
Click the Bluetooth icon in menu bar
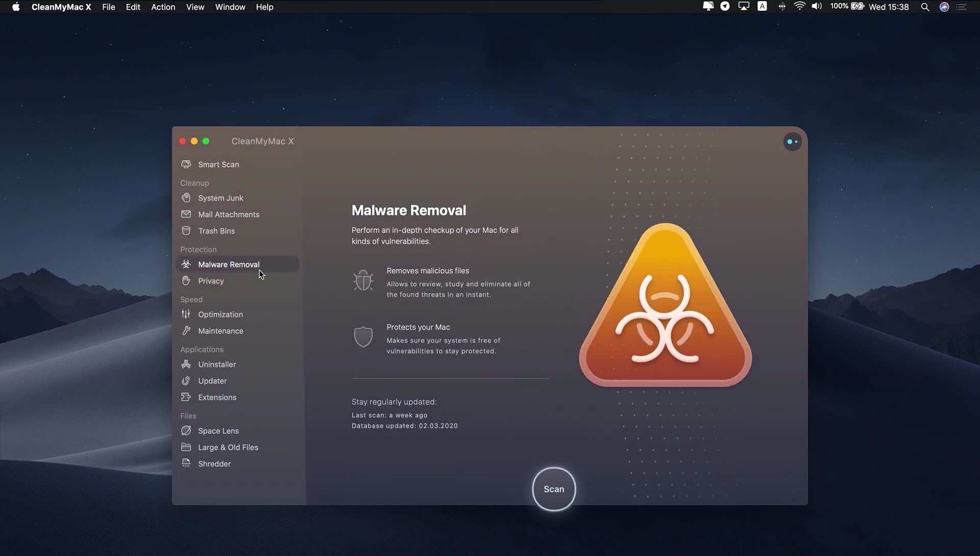[x=781, y=7]
